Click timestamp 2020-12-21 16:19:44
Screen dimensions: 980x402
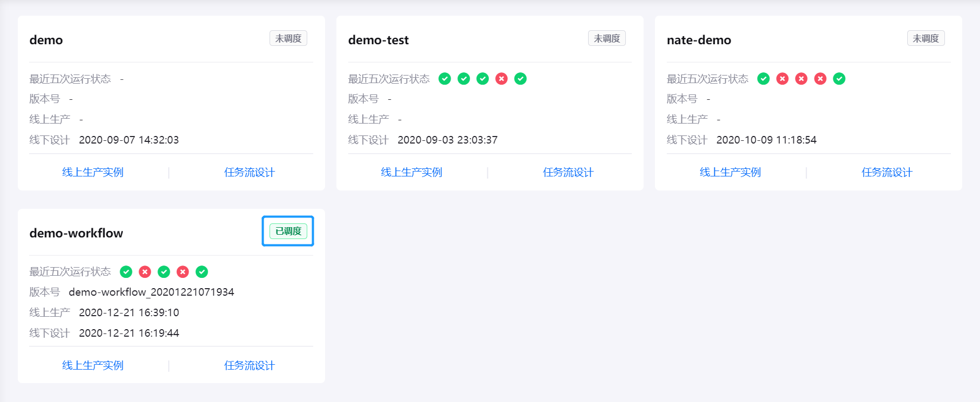coord(129,333)
